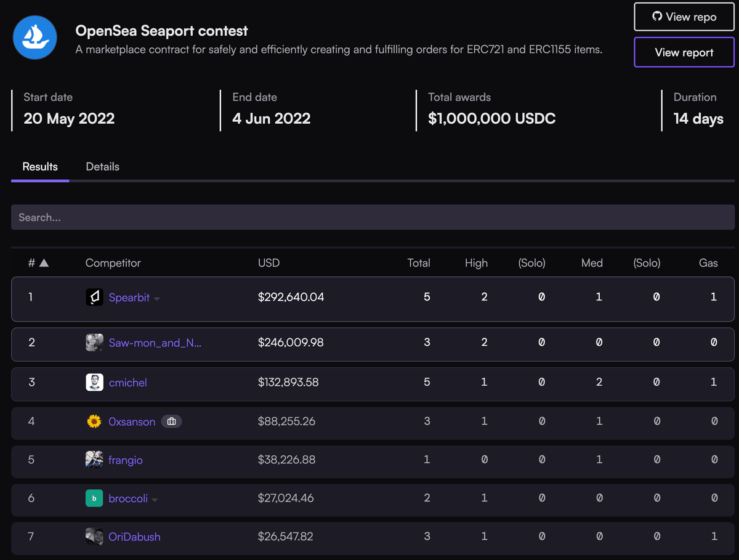Focus the Search input field
The width and height of the screenshot is (739, 560).
pyautogui.click(x=373, y=217)
